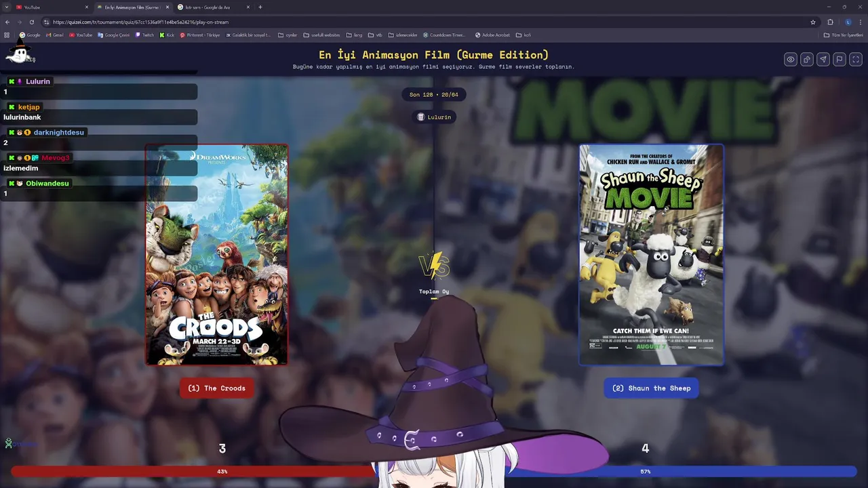The image size is (868, 488).
Task: Expand the kofi bookmark folder
Action: pyautogui.click(x=524, y=35)
